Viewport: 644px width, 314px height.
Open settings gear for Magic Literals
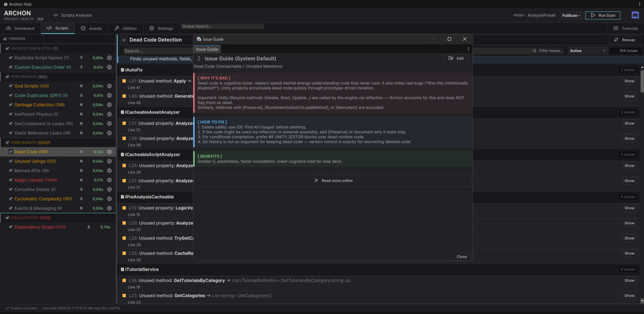(x=109, y=180)
